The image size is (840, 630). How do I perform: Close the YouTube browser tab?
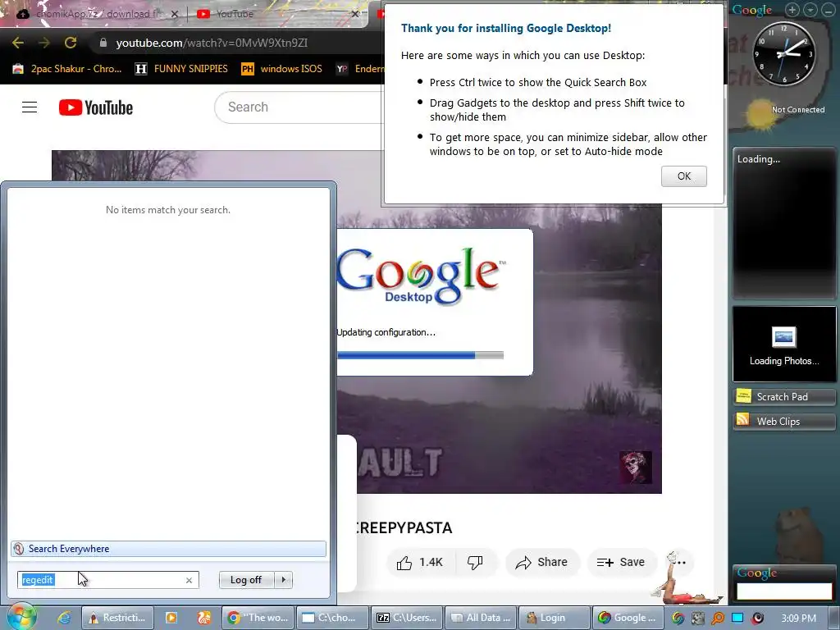(354, 15)
